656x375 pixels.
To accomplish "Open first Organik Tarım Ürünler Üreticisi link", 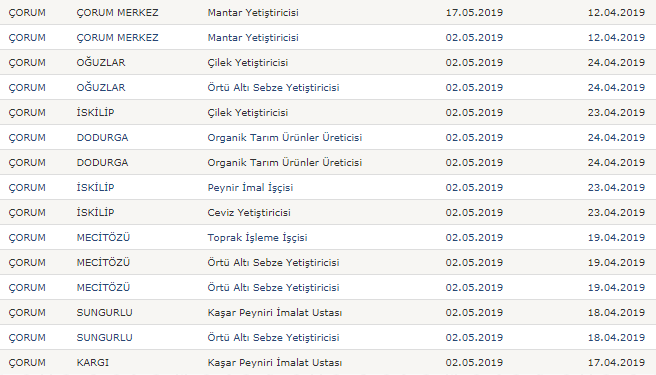I will [x=284, y=138].
